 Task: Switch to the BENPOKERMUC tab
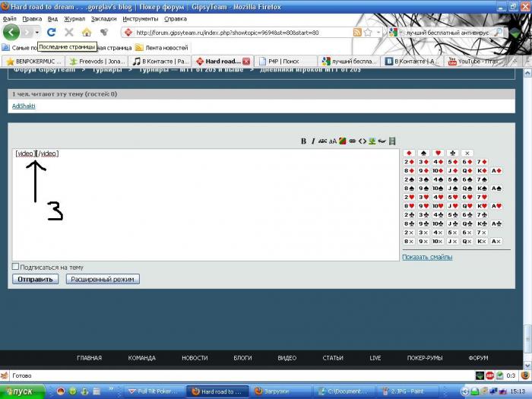(33, 62)
